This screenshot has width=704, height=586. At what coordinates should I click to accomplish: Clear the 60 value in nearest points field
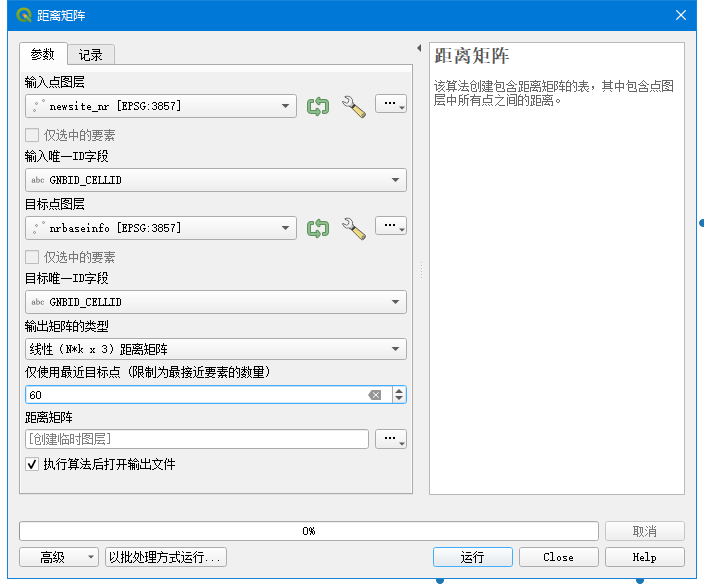375,395
